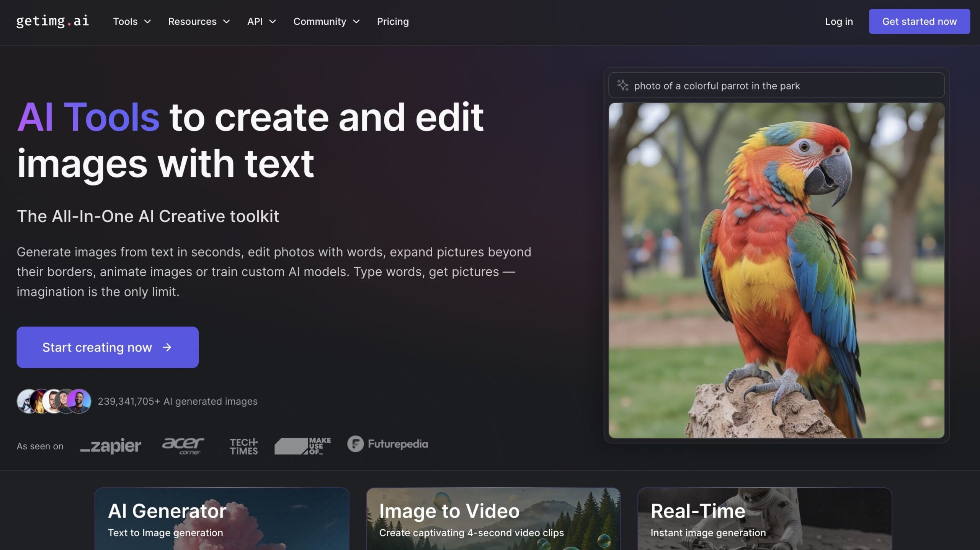Expand the API dropdown
980x550 pixels.
(x=261, y=21)
